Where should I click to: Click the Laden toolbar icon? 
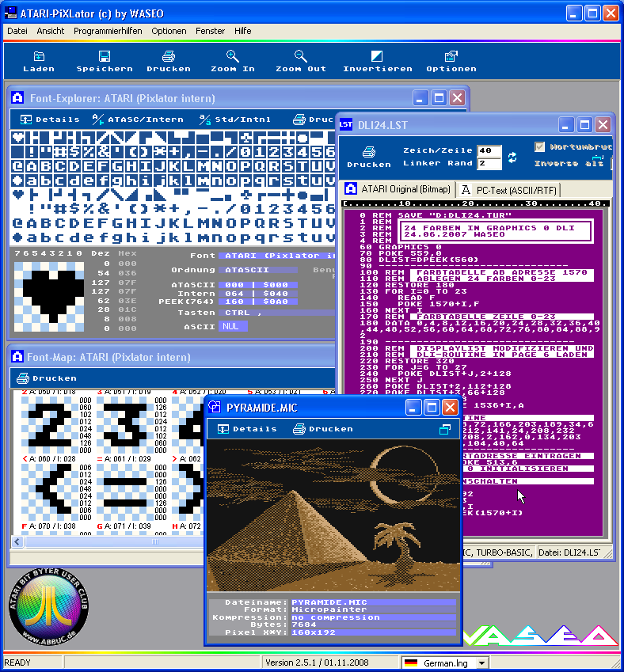[x=39, y=56]
